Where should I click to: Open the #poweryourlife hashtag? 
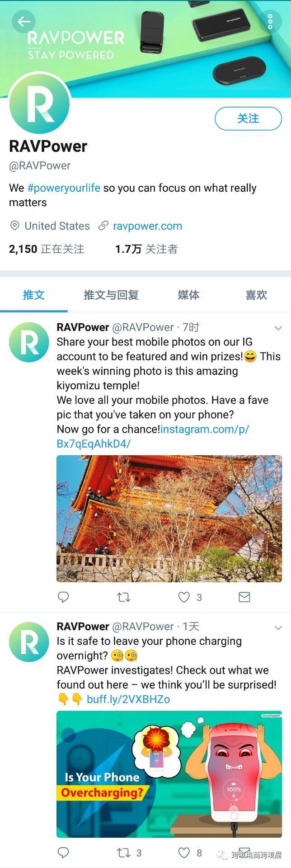coord(64,188)
